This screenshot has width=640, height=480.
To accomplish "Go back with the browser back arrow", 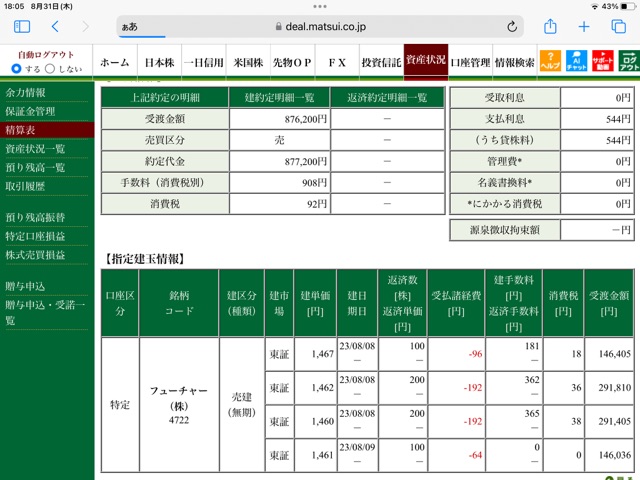I will click(x=55, y=27).
